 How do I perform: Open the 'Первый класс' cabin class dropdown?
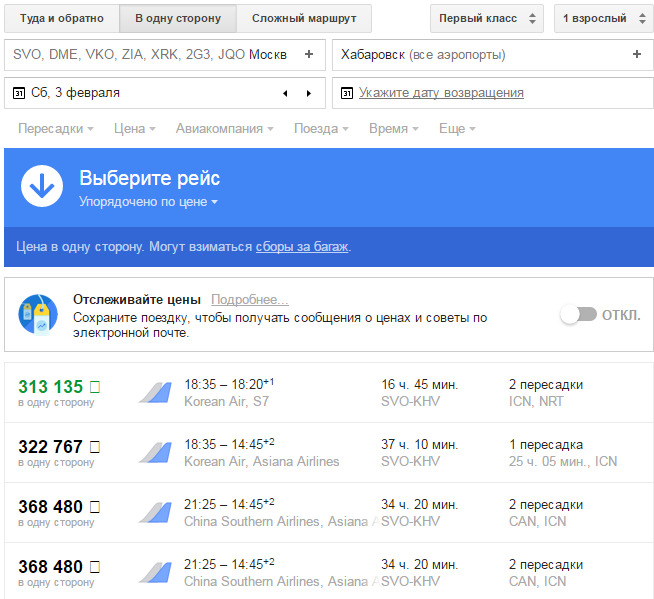(487, 18)
